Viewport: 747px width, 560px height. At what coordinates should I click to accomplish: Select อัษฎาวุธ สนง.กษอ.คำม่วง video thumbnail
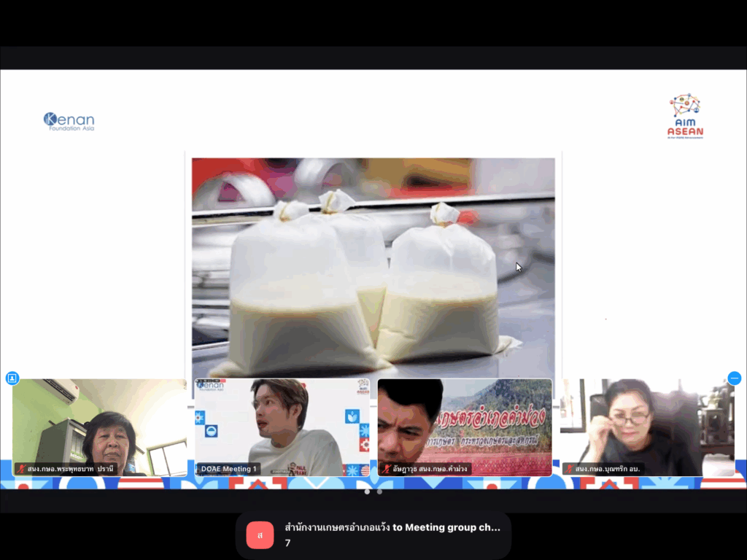tap(465, 427)
